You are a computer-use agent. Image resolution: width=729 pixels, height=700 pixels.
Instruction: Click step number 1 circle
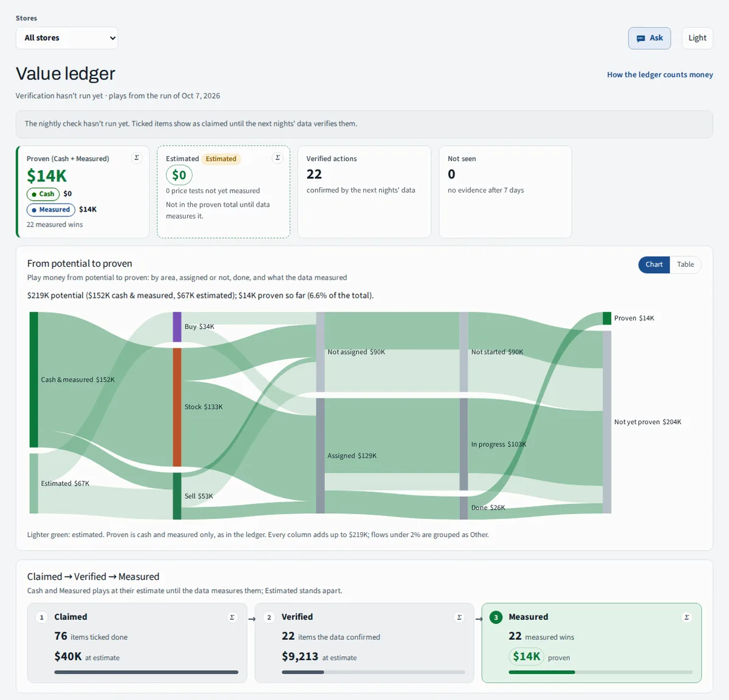41,617
